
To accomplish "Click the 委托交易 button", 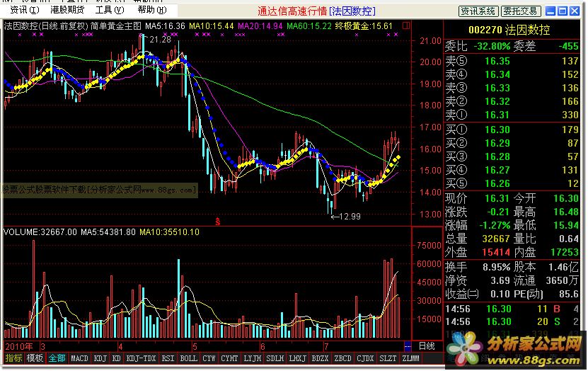I will pyautogui.click(x=521, y=11).
